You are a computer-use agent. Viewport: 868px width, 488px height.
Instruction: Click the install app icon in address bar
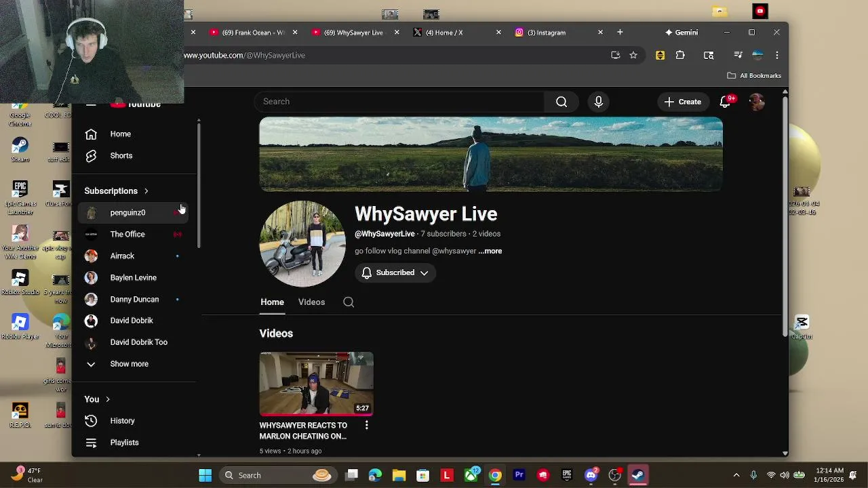click(x=616, y=55)
